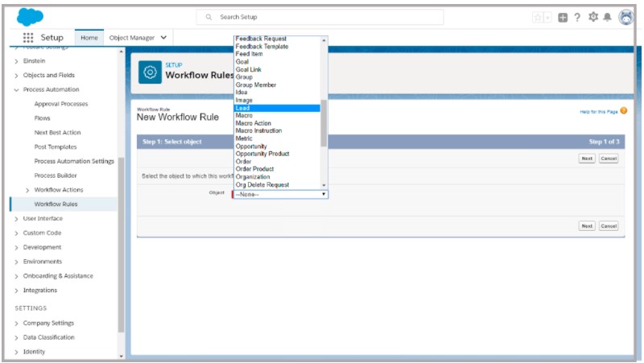
Task: Open the favorites list dropdown arrow
Action: point(547,17)
